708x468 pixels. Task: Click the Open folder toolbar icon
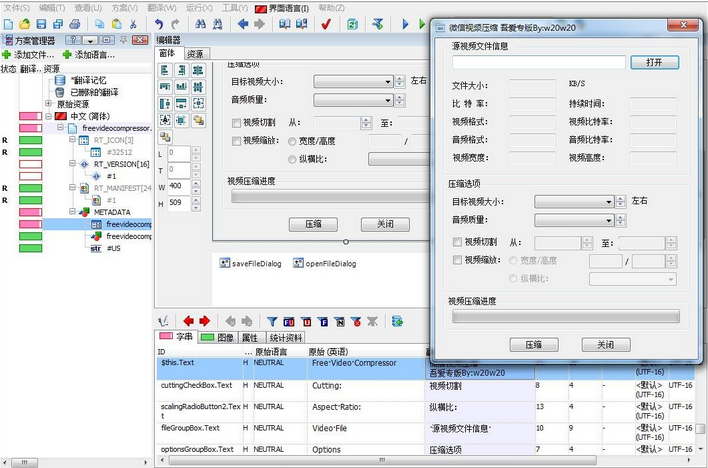point(24,24)
